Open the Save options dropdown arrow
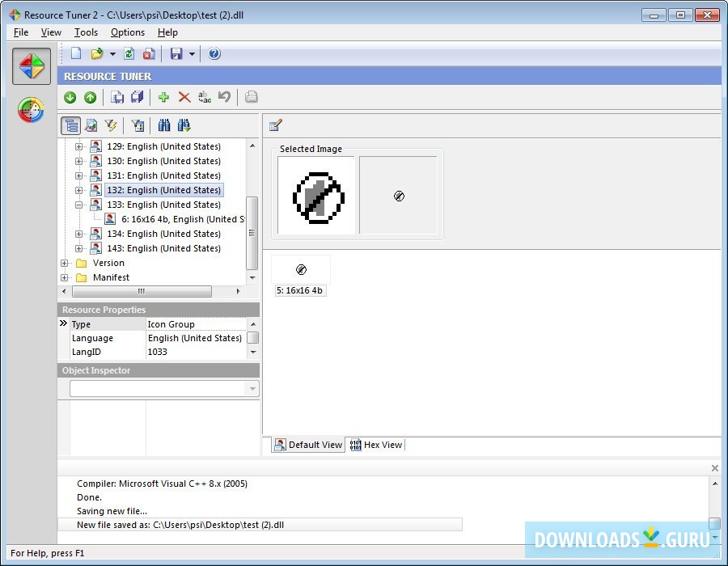This screenshot has height=566, width=728. [192, 54]
